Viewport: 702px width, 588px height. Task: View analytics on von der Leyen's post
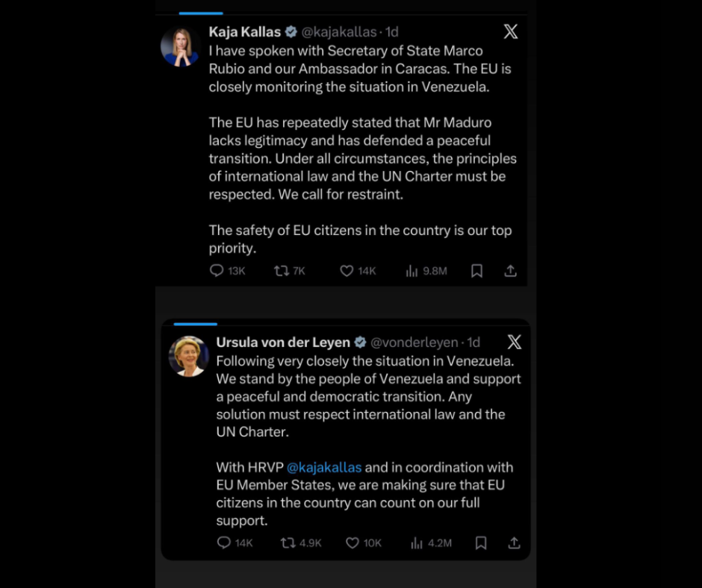tap(417, 542)
